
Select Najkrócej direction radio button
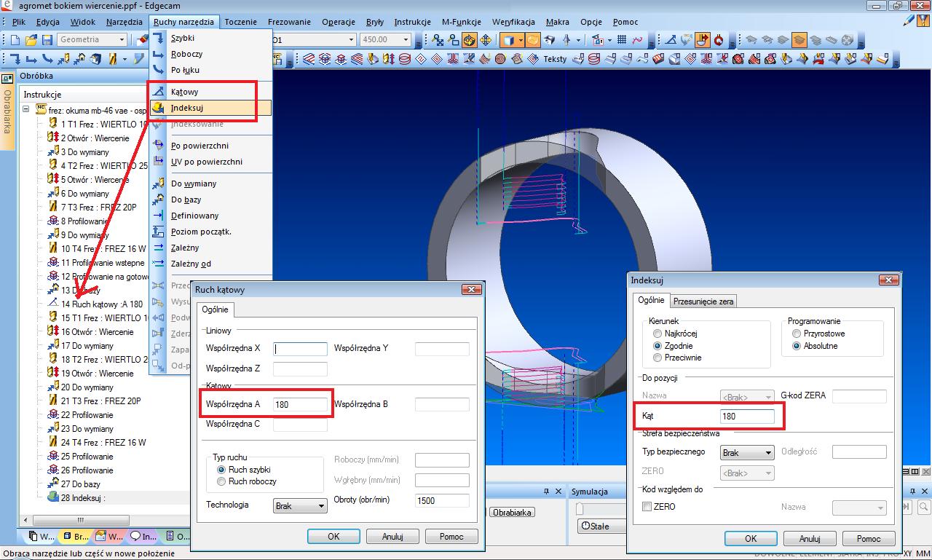[657, 334]
